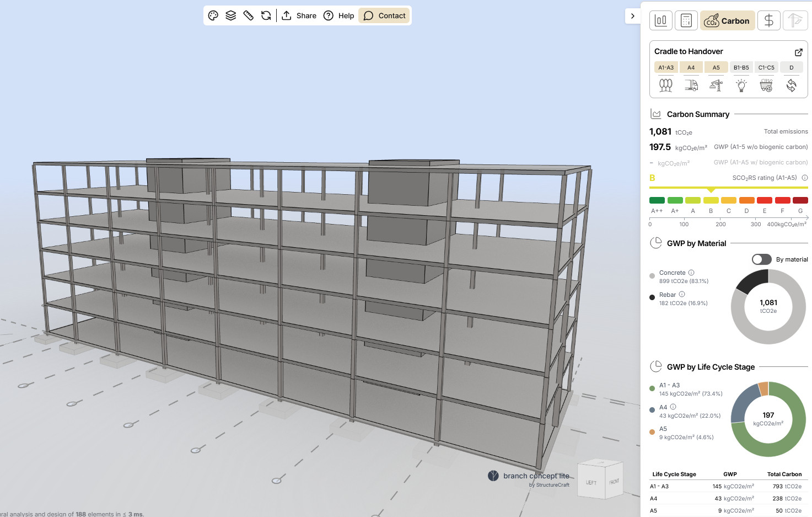The height and width of the screenshot is (517, 812).
Task: Click the info icon beside SCO₂RS rating
Action: click(x=805, y=178)
